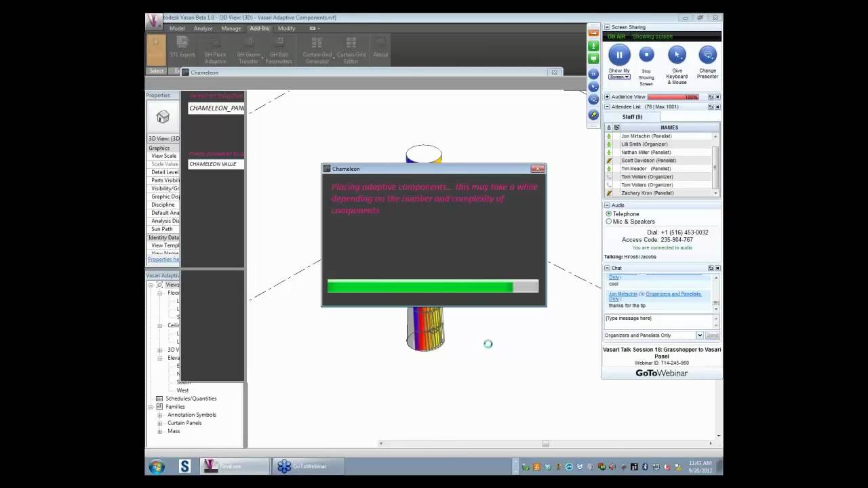Switch to the Modify ribbon tab
The width and height of the screenshot is (868, 488).
pos(286,28)
